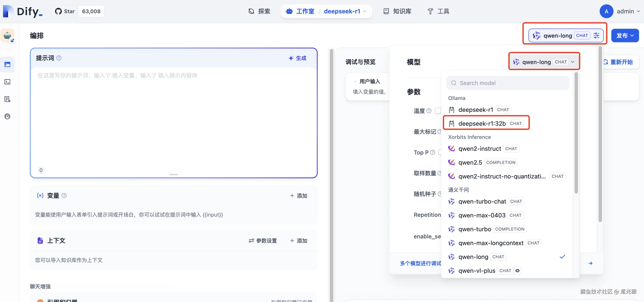Viewport: 644px width, 302px height.
Task: Open the monitoring gauge sidebar icon
Action: [7, 116]
